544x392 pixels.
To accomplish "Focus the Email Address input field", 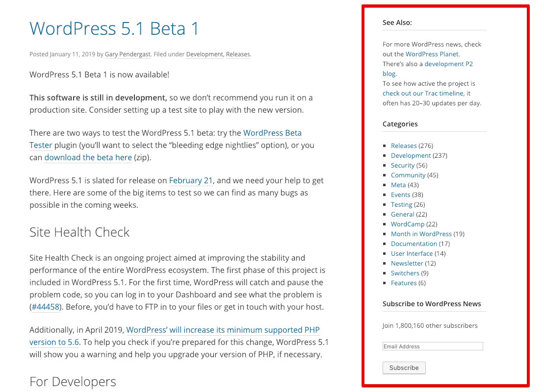I will pyautogui.click(x=433, y=346).
